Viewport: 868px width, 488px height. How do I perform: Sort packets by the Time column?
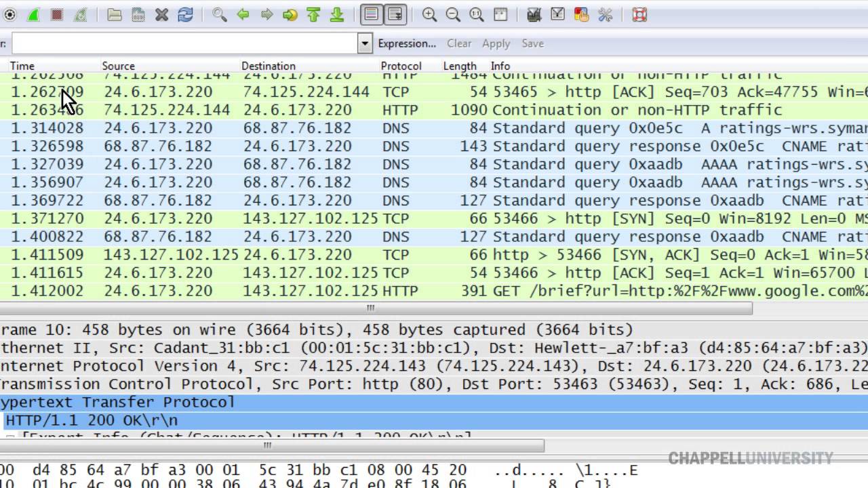click(x=22, y=66)
